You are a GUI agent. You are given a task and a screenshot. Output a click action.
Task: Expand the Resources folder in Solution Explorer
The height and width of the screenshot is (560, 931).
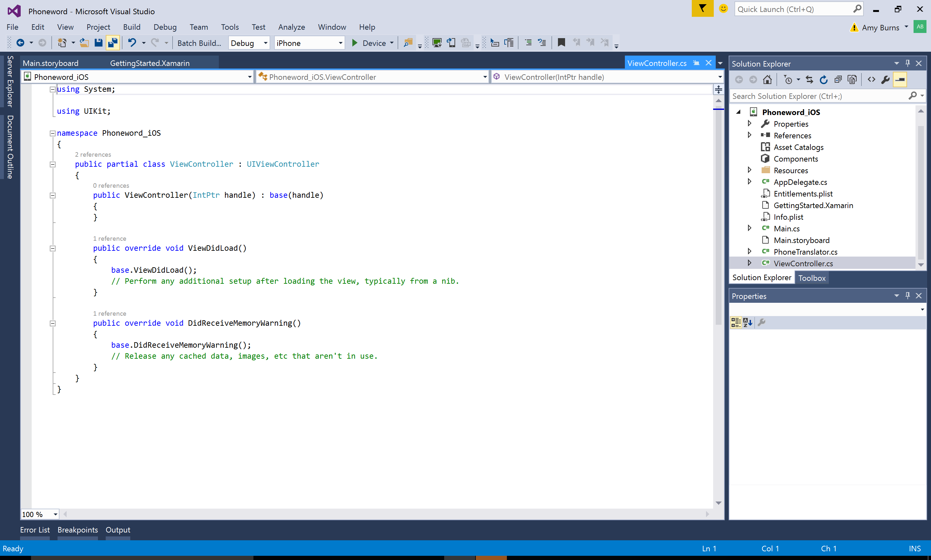click(750, 170)
